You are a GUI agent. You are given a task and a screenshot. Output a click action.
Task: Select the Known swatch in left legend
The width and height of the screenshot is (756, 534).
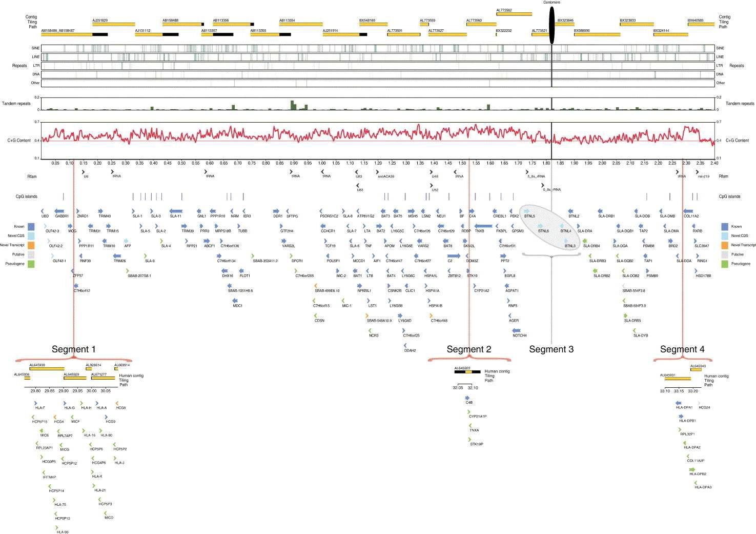(x=32, y=226)
